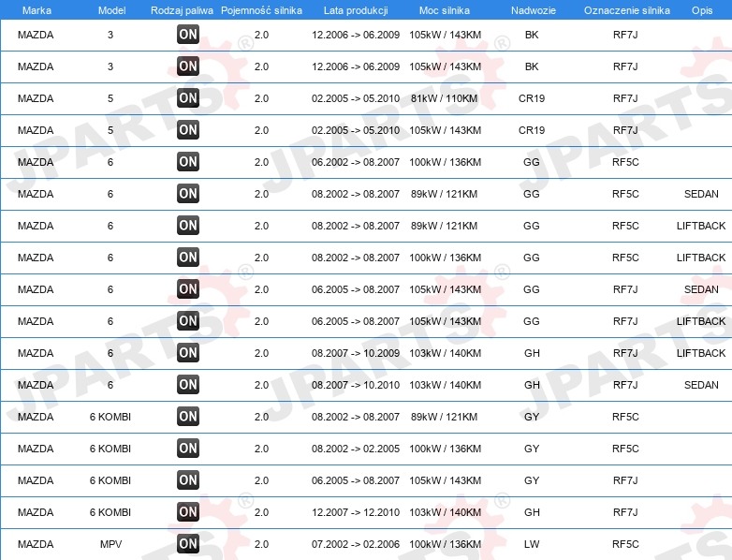Viewport: 732px width, 560px height.
Task: Select the 08.2007 -> 10.2010 production years cell
Action: 356,385
